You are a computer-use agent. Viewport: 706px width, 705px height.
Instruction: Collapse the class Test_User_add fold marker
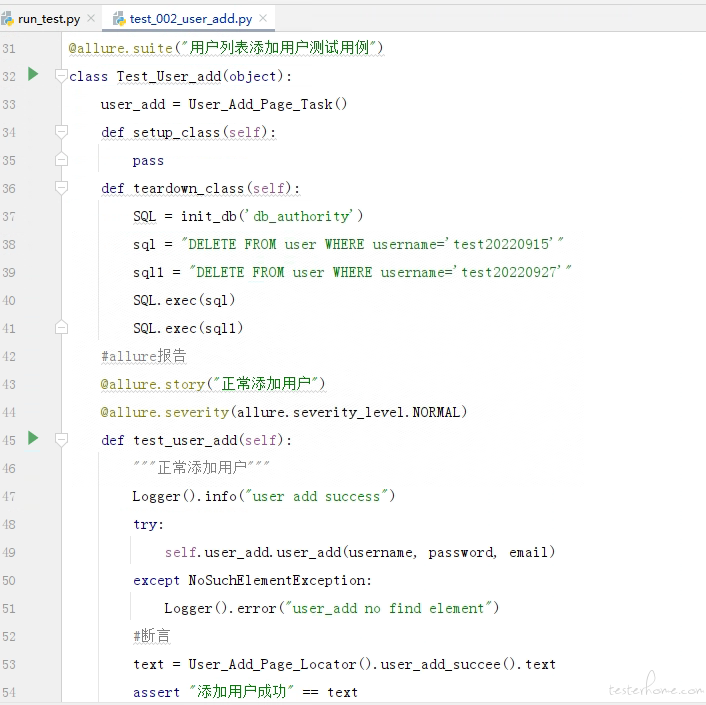click(61, 76)
